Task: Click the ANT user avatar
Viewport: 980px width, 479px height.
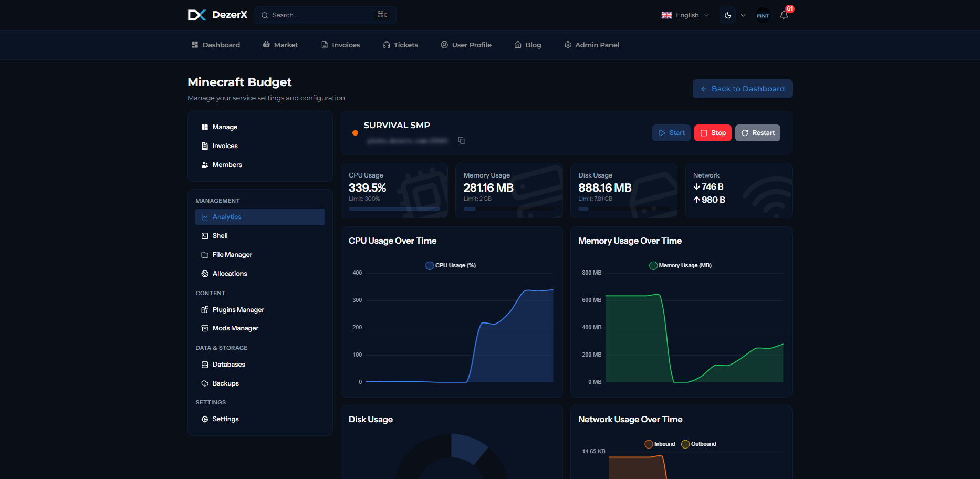Action: 763,15
